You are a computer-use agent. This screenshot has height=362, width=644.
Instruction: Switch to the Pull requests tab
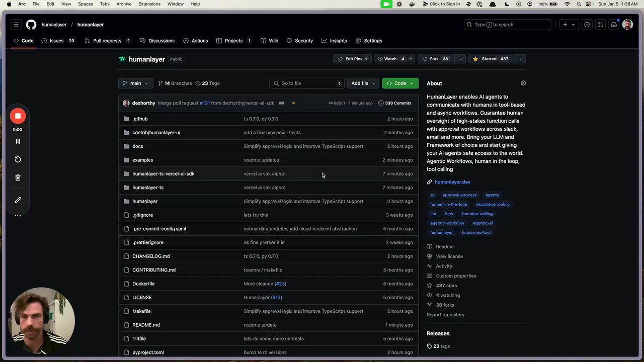108,41
